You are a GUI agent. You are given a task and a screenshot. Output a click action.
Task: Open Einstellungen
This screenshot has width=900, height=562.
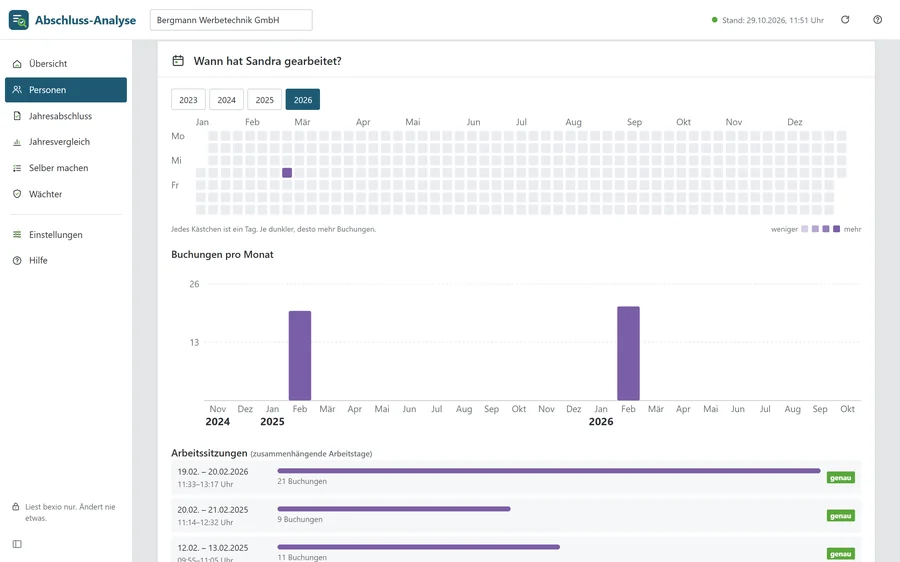click(x=66, y=234)
